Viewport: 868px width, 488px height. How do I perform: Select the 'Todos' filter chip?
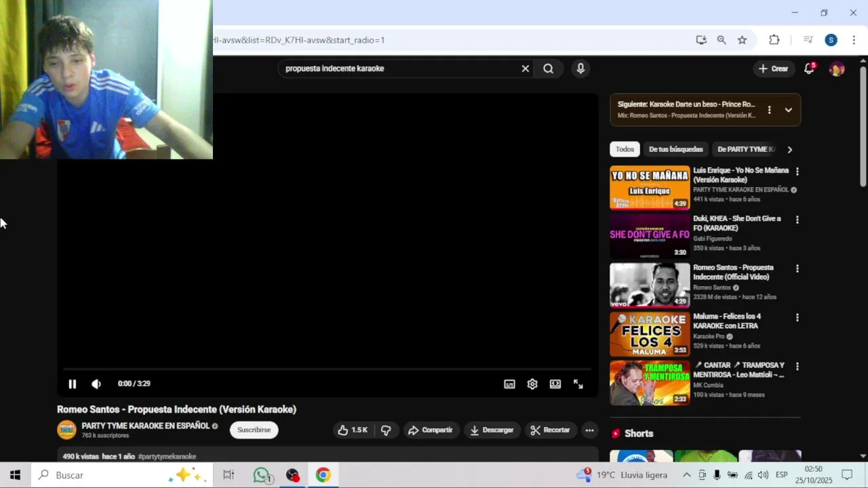coord(625,149)
